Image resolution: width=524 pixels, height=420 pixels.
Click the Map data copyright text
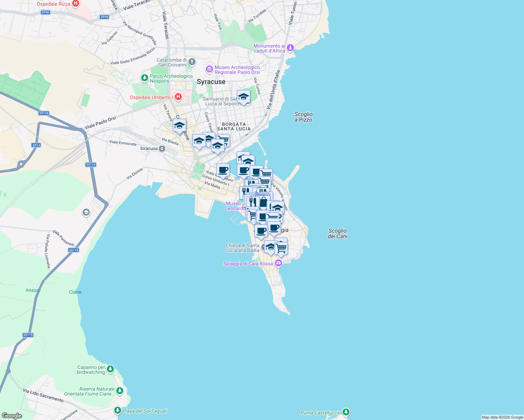[x=502, y=417]
